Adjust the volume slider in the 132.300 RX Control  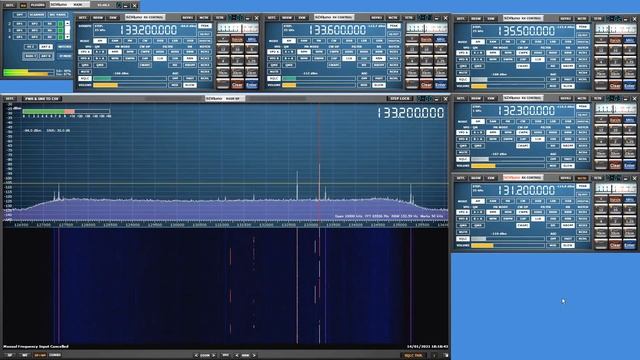pos(508,165)
